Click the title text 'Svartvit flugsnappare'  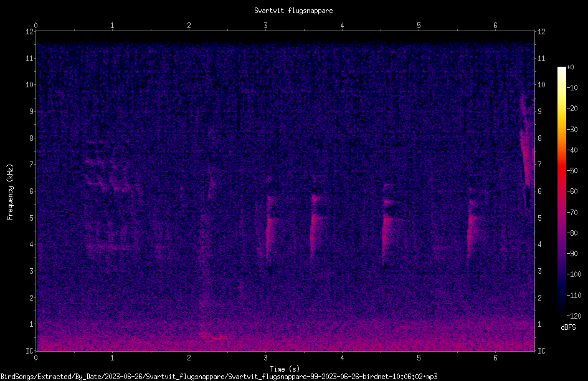tap(293, 11)
